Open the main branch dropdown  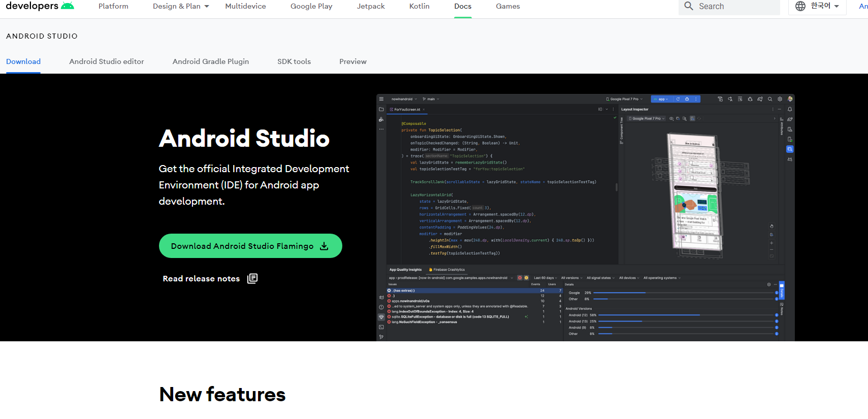click(x=431, y=99)
